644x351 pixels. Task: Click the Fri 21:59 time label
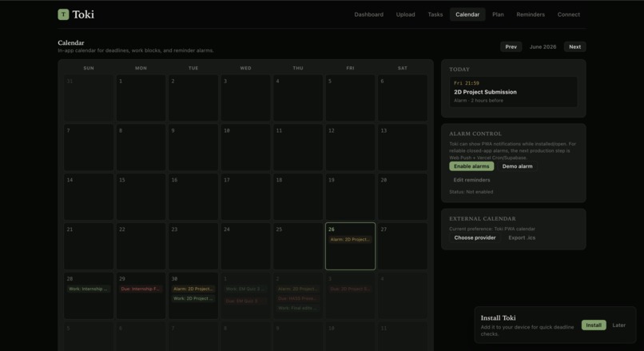coord(466,83)
